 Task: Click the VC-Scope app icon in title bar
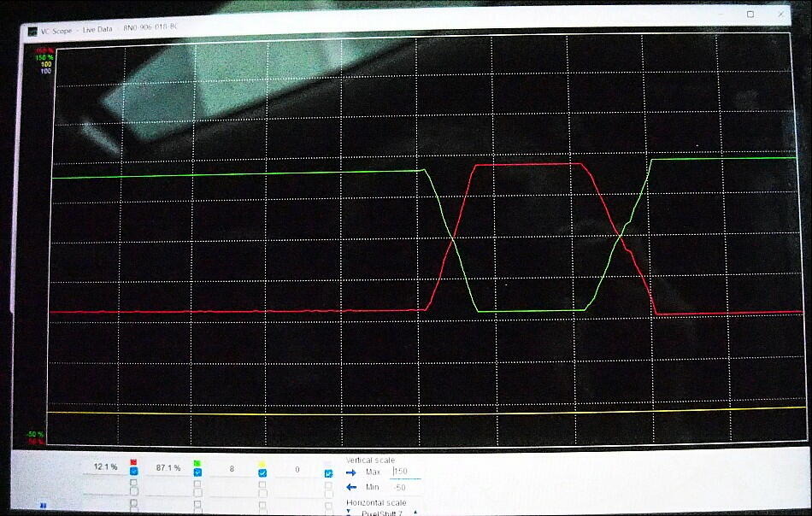pyautogui.click(x=32, y=29)
